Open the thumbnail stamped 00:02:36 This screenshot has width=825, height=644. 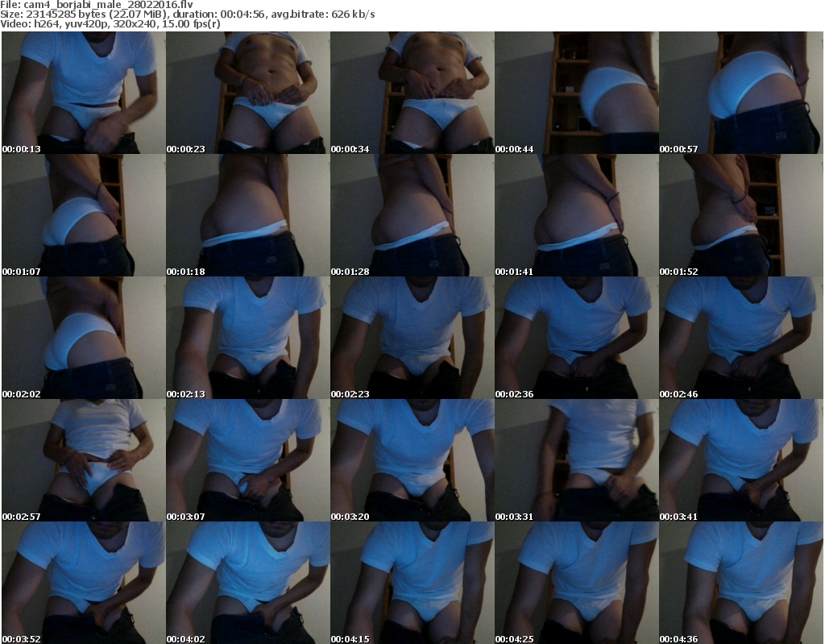click(x=577, y=338)
